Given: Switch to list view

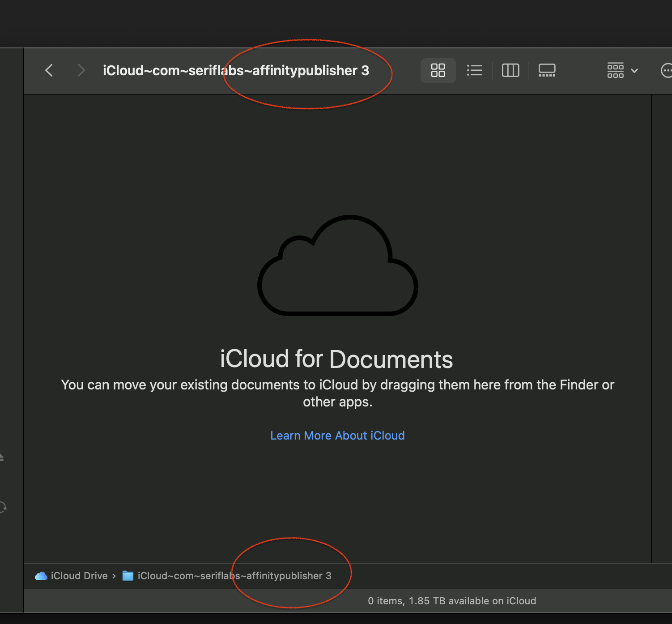Looking at the screenshot, I should [x=474, y=70].
